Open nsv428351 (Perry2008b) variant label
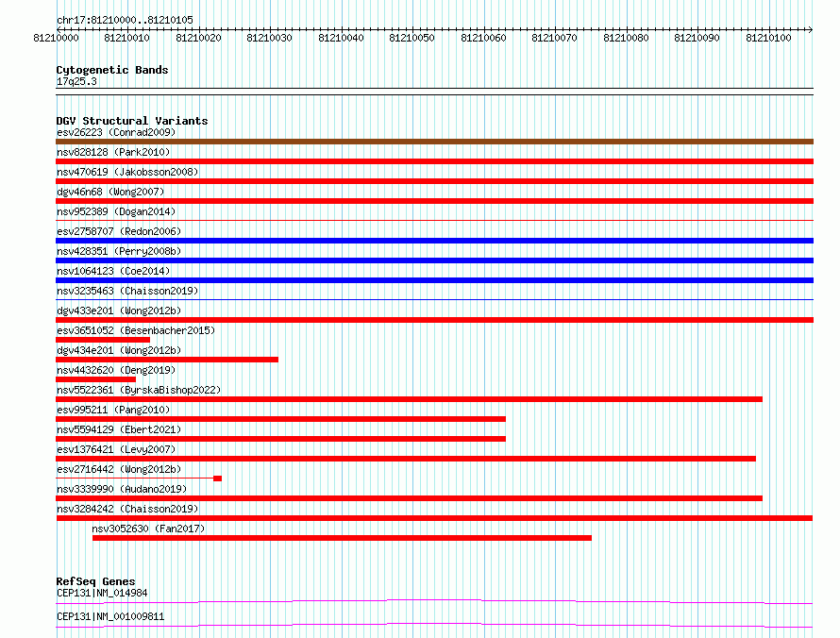The image size is (840, 638). 119,251
